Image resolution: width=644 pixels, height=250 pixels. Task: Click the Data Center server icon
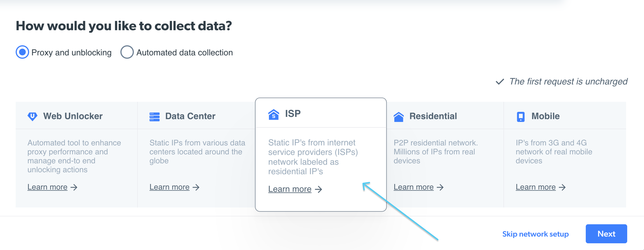[x=155, y=117]
